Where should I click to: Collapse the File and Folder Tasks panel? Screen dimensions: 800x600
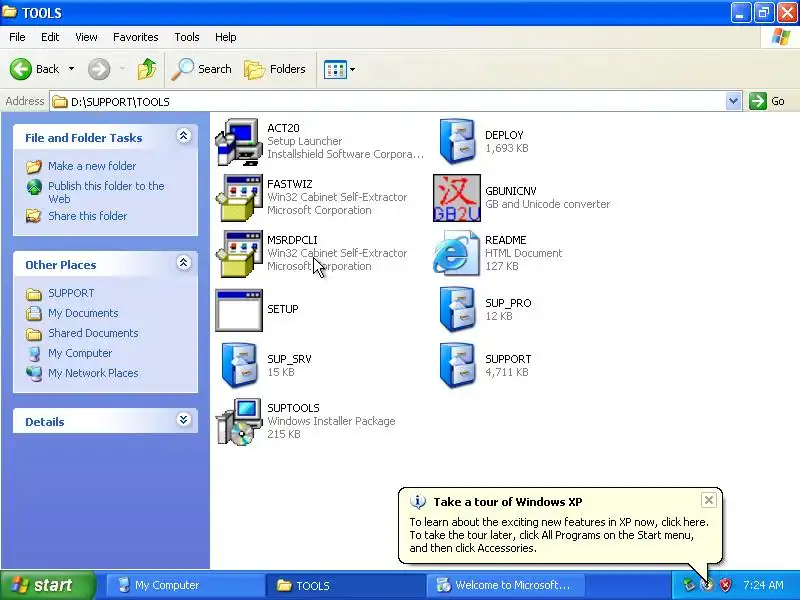[184, 136]
